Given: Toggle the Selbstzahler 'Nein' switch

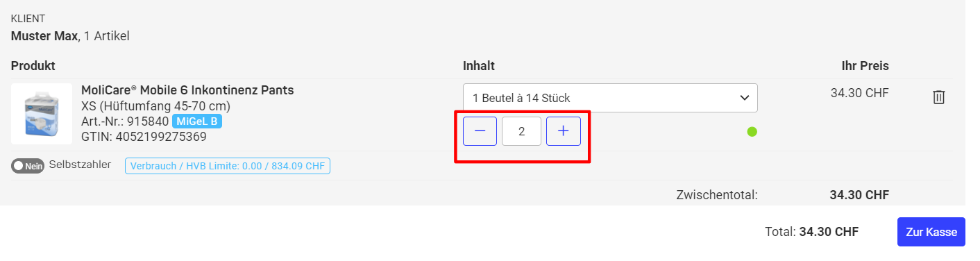Looking at the screenshot, I should point(28,166).
